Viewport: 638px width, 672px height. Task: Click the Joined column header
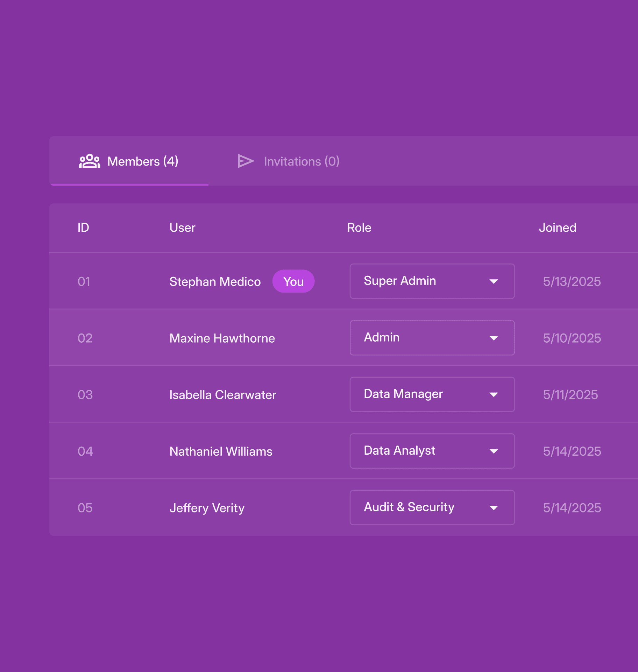pos(558,227)
